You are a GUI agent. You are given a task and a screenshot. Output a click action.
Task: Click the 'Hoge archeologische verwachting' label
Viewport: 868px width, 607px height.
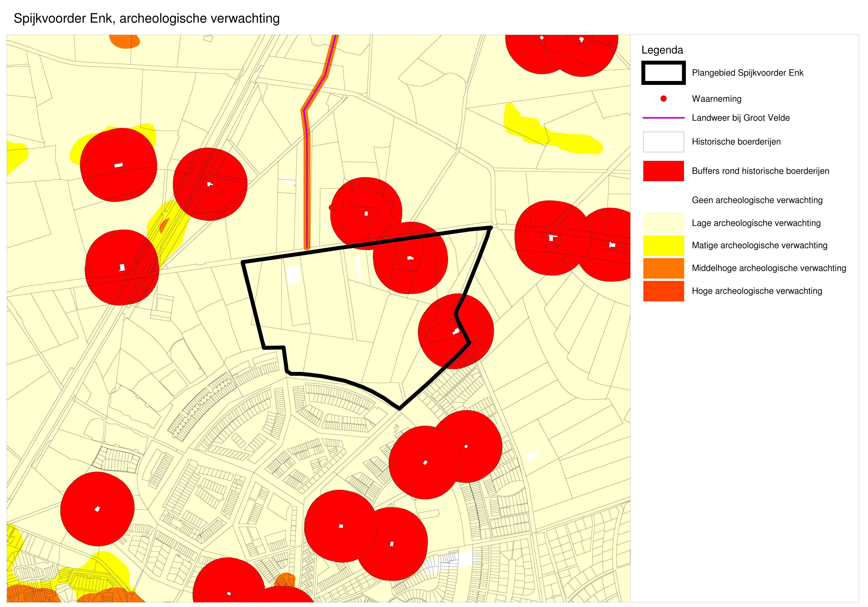click(757, 291)
